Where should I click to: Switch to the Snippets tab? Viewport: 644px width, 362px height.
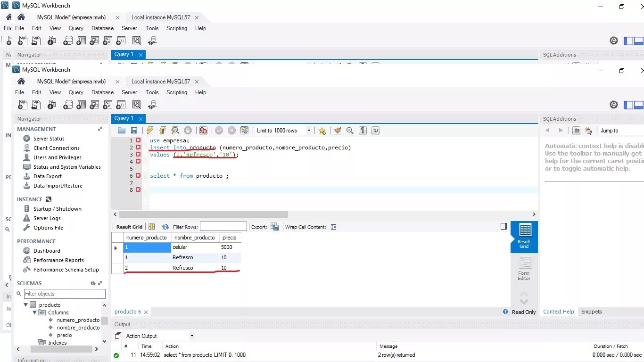coord(591,312)
